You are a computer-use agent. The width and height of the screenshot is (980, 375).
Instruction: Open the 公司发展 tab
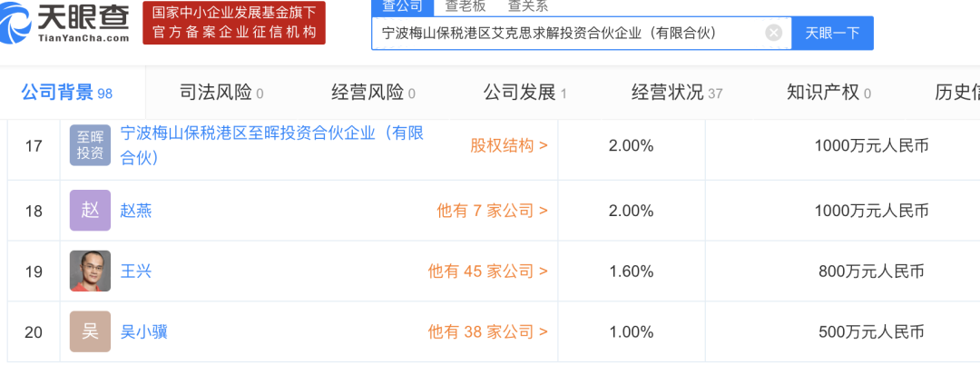pos(524,93)
